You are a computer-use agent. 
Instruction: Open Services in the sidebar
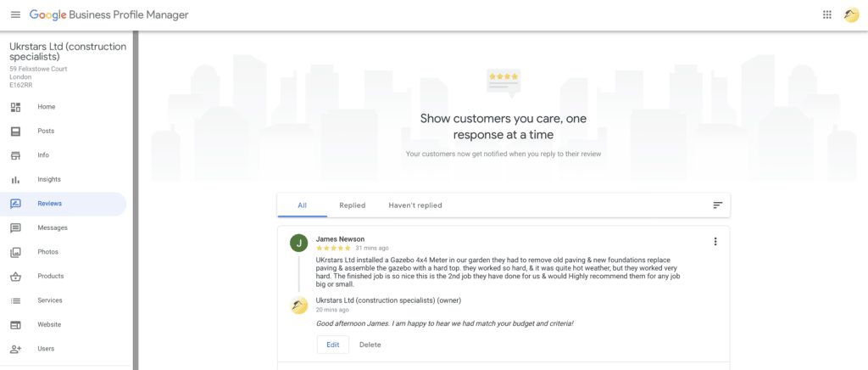point(49,300)
